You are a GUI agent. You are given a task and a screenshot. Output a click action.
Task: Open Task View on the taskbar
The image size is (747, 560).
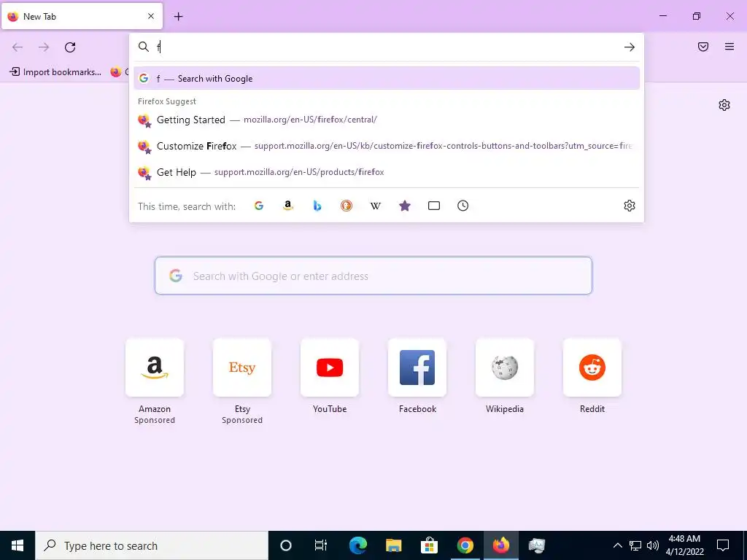tap(321, 545)
